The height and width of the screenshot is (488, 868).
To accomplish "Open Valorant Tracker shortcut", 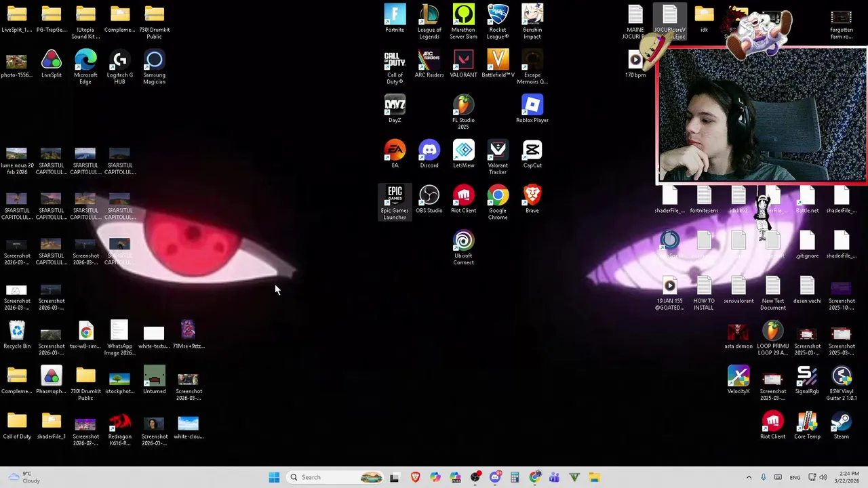I will coord(498,157).
